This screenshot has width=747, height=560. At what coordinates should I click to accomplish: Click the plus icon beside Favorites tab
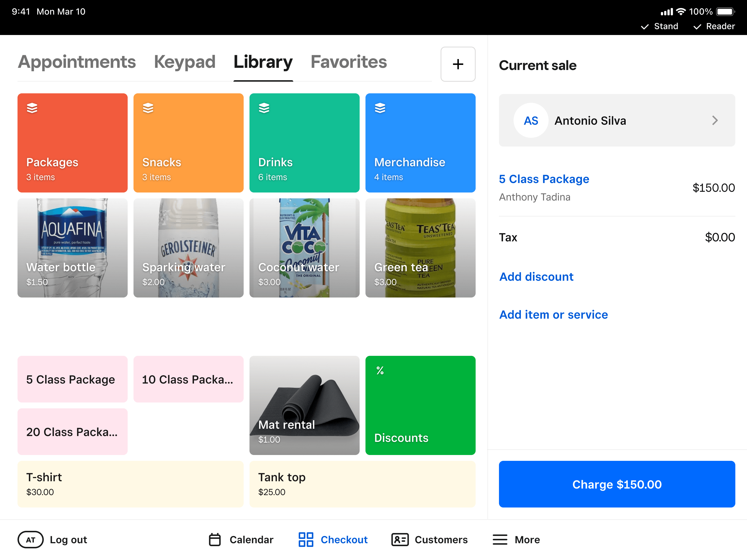[458, 64]
